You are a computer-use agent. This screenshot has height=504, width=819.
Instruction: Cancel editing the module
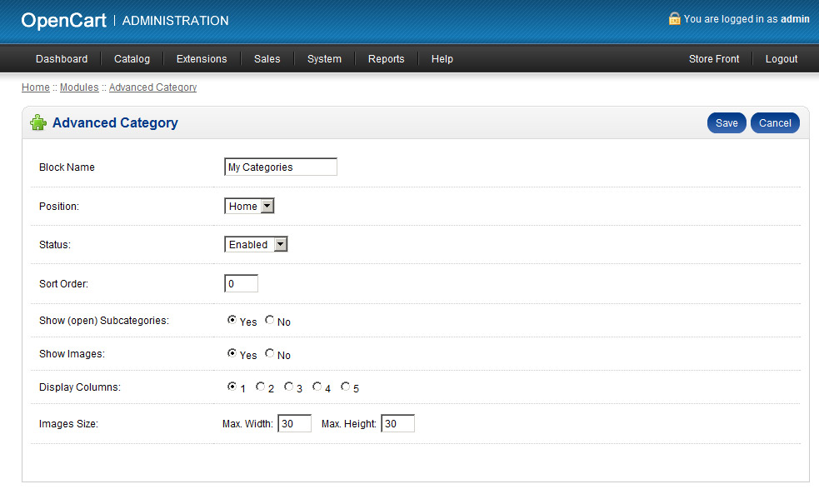pos(775,122)
